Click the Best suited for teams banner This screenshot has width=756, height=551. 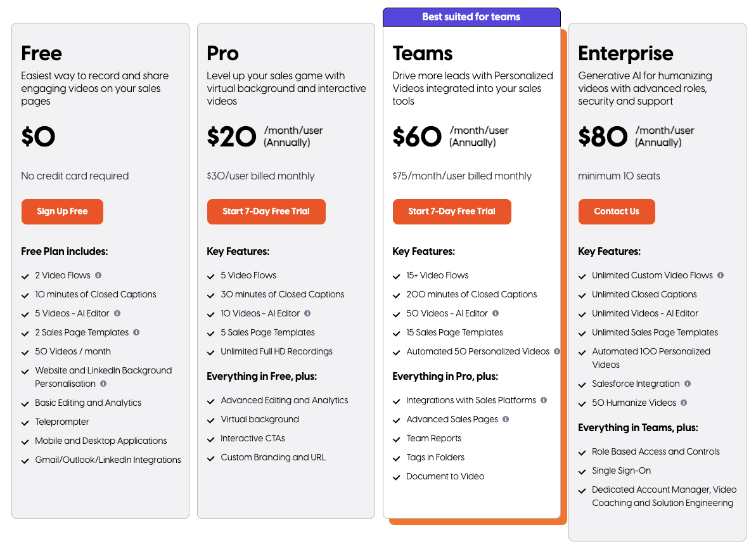[471, 17]
